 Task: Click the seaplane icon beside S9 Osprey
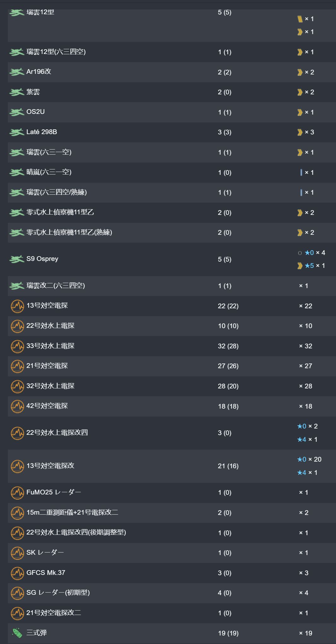pyautogui.click(x=17, y=259)
